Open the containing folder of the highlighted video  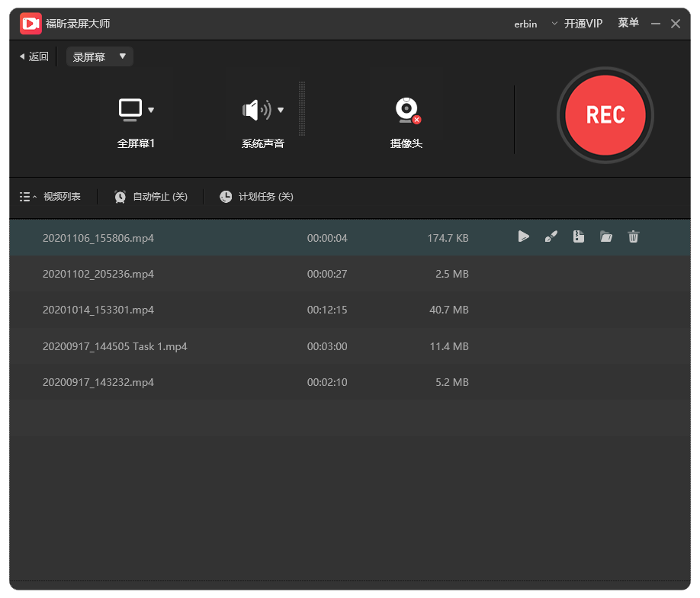click(x=606, y=237)
